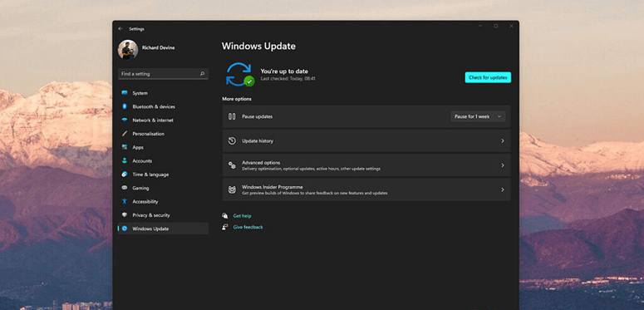Click the Windows Insider Programme icon
Image resolution: width=644 pixels, height=310 pixels.
232,189
